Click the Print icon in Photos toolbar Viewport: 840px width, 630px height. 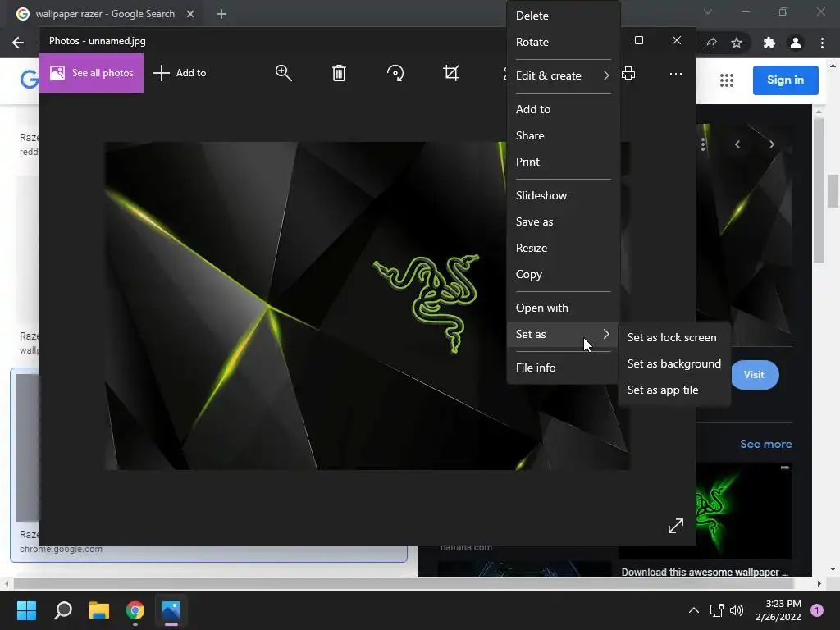coord(628,73)
